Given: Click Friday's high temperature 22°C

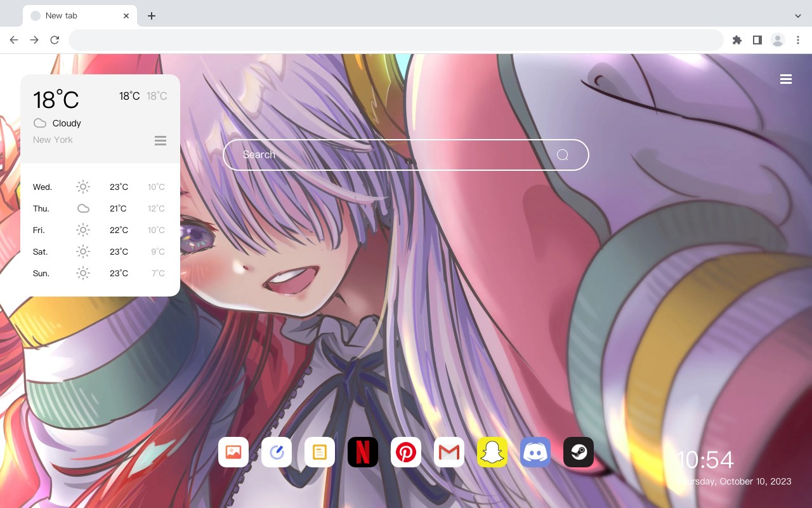Looking at the screenshot, I should coord(119,230).
